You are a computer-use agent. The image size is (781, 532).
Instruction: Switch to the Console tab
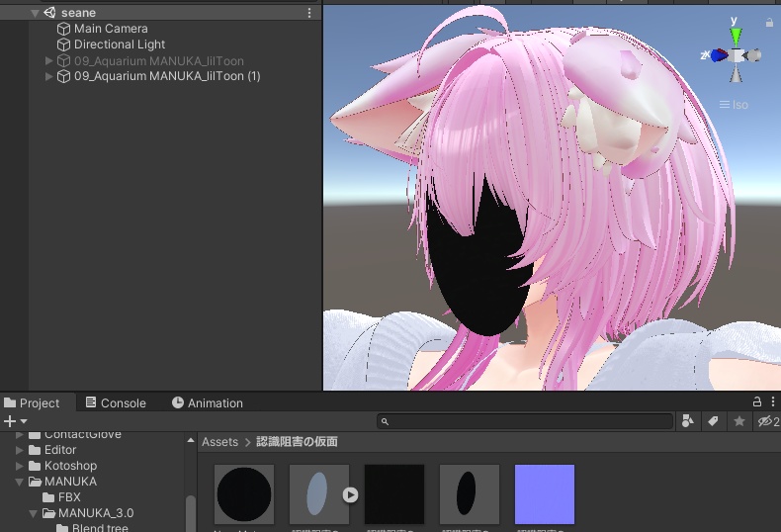coord(116,403)
